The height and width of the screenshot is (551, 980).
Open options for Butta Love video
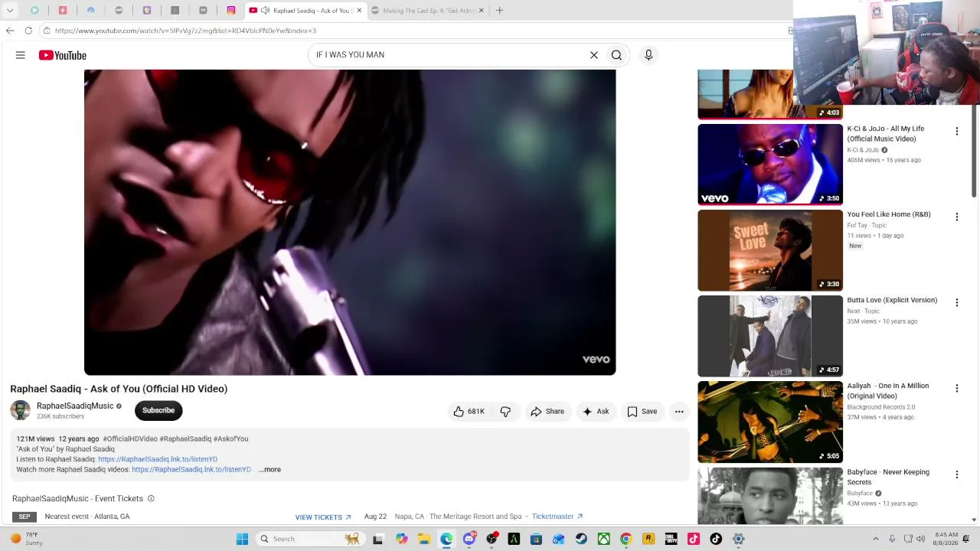[956, 303]
